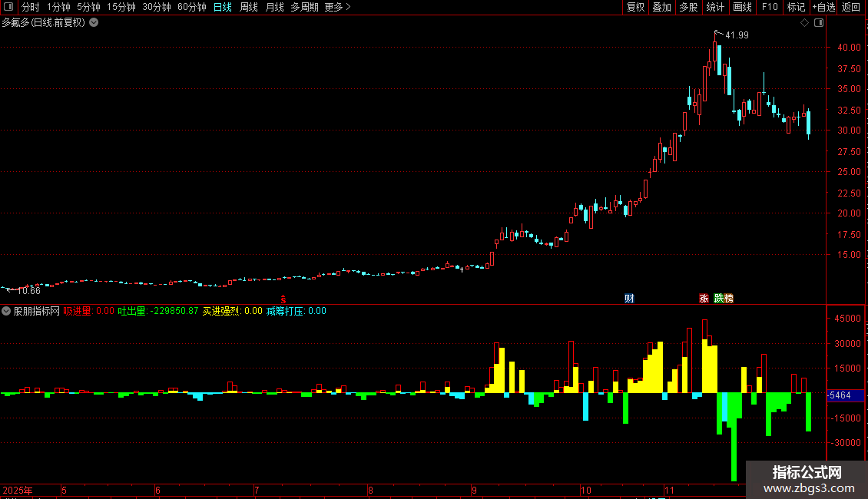Open F10 company info
Image resolution: width=868 pixels, height=499 pixels.
(770, 7)
